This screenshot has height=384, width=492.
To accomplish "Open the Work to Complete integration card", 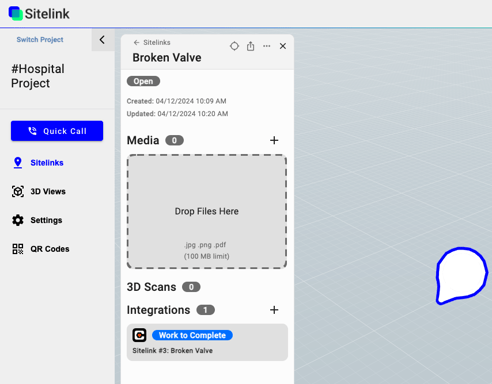I will pos(207,342).
